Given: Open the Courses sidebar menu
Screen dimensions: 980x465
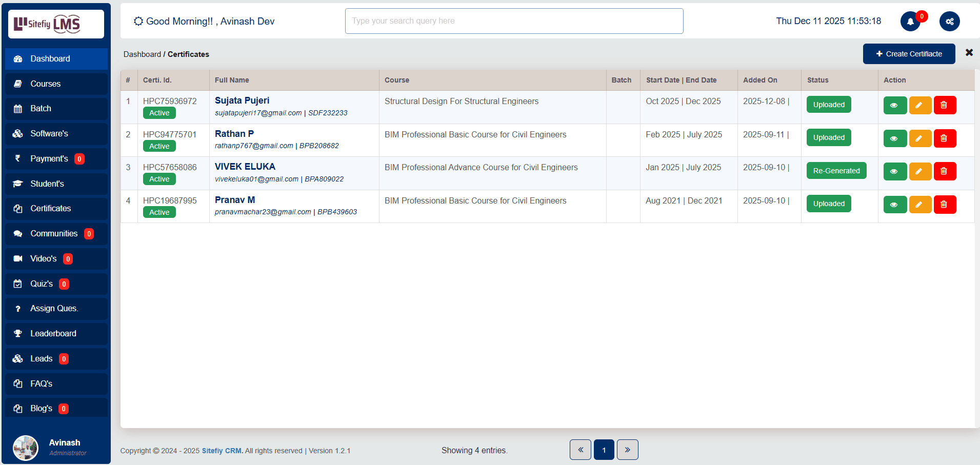Looking at the screenshot, I should 45,84.
